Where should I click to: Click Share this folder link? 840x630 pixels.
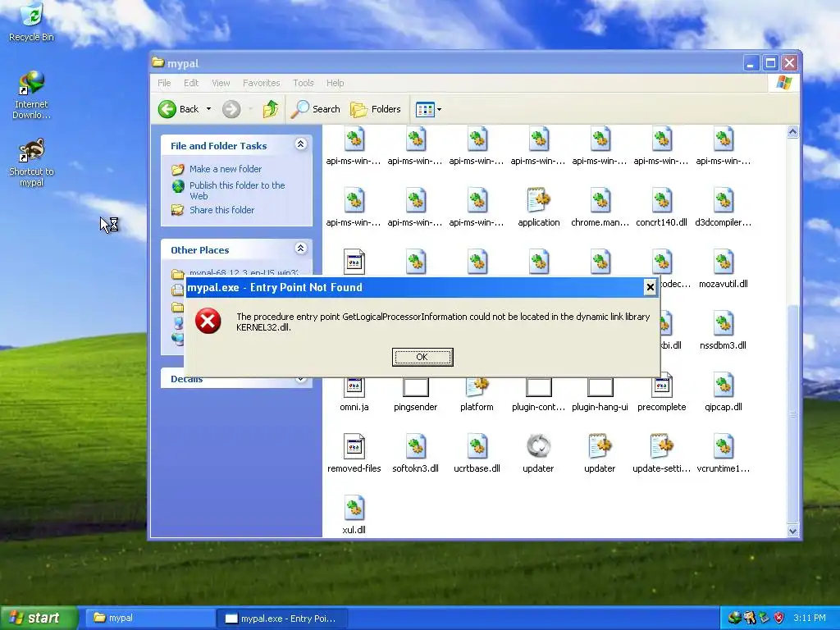[x=221, y=210]
